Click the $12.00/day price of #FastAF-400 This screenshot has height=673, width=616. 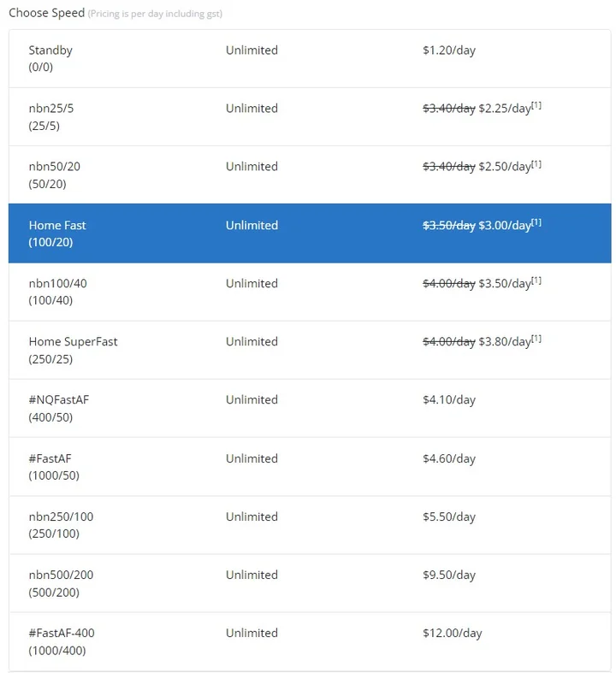click(x=453, y=633)
